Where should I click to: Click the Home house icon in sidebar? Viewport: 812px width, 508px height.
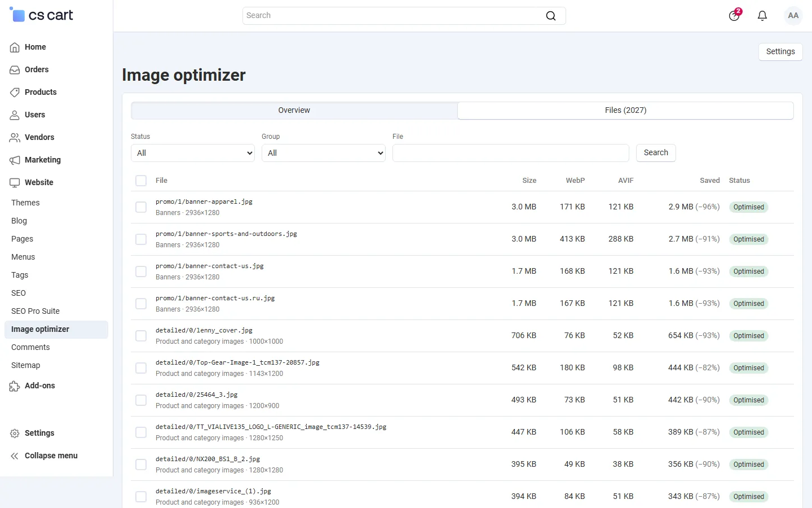click(15, 47)
